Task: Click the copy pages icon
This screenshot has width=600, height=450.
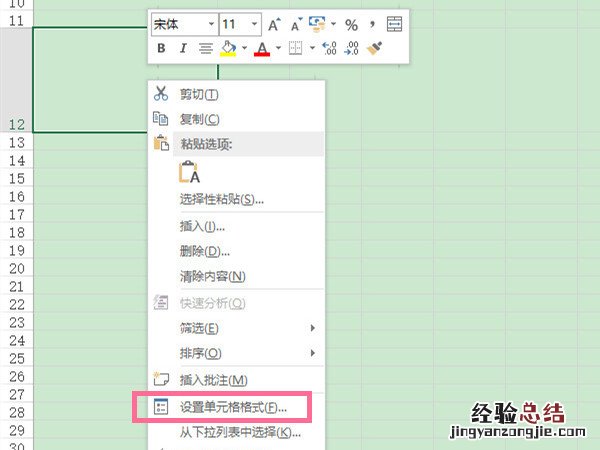Action: (161, 119)
